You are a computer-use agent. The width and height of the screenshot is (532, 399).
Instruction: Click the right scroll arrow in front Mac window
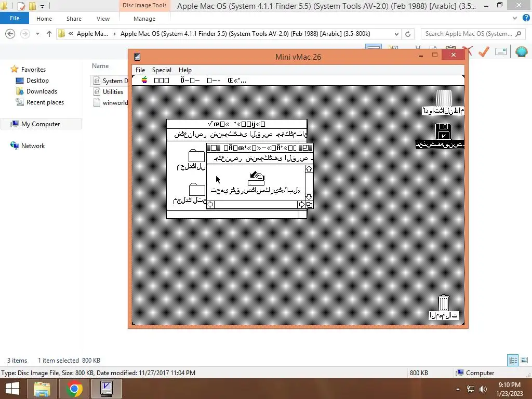(301, 205)
